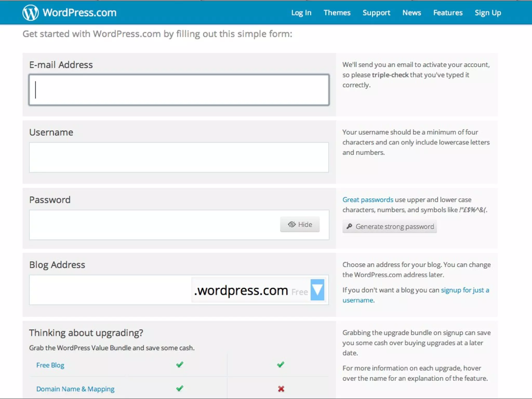
Task: Click the eye icon on Hide button
Action: (292, 224)
